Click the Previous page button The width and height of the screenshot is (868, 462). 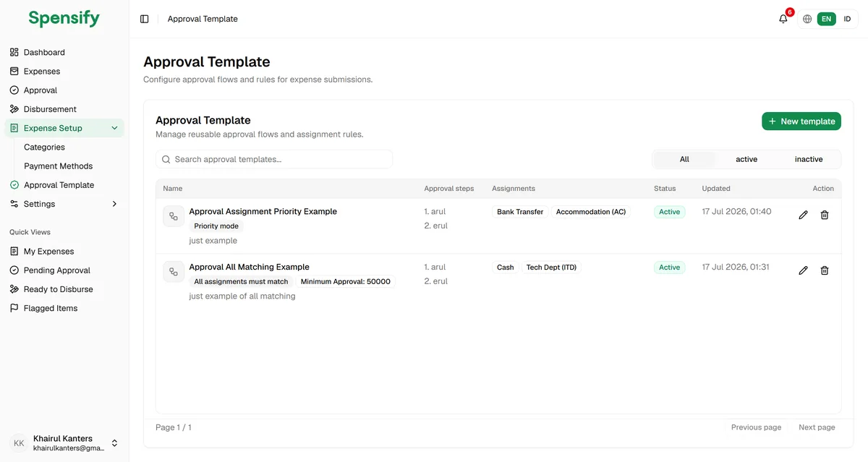tap(756, 427)
